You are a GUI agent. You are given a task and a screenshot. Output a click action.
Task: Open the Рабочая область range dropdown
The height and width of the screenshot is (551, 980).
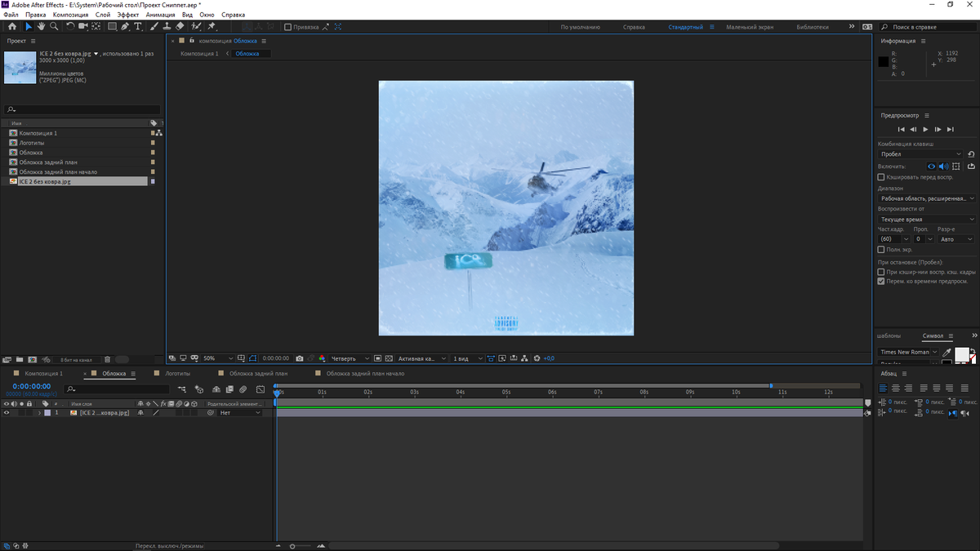[x=927, y=198]
